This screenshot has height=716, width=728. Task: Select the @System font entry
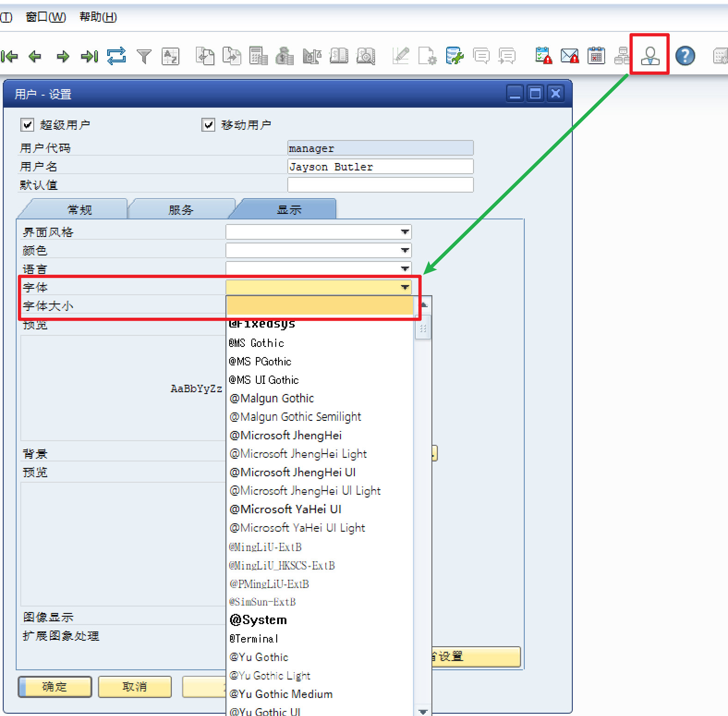[x=319, y=620]
